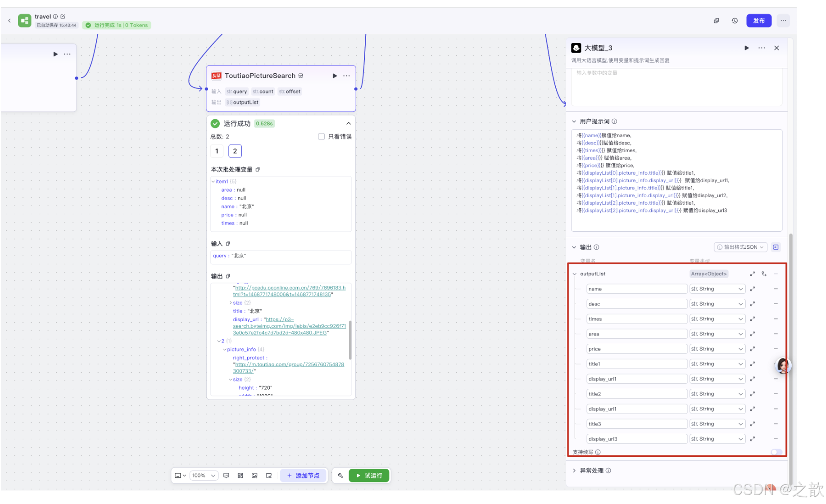Open the top-right more options menu

(x=783, y=21)
